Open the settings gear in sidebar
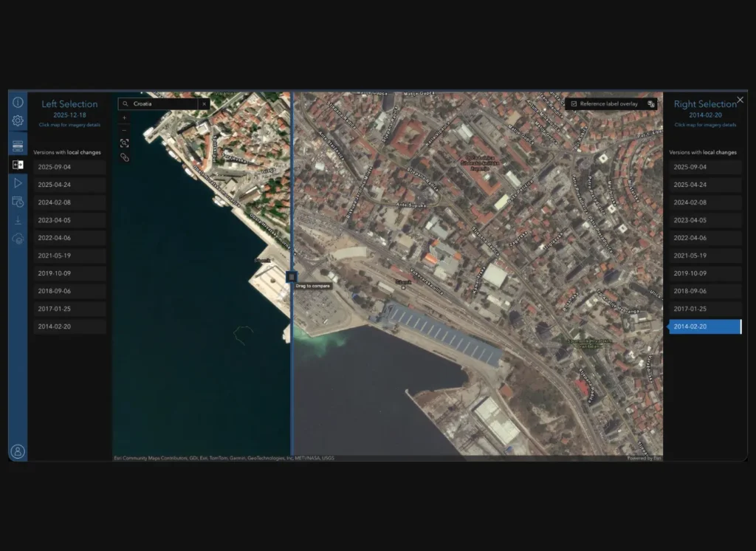Screen dimensions: 756x551 18,120
